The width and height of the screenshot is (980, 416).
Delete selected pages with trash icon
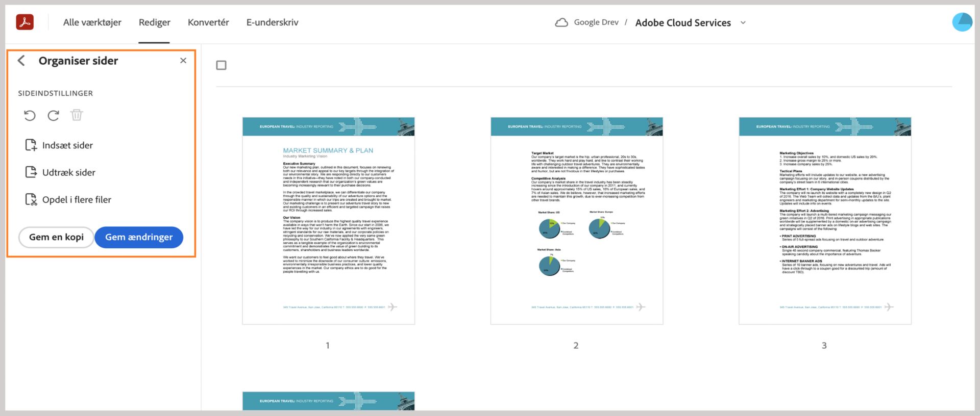point(77,115)
